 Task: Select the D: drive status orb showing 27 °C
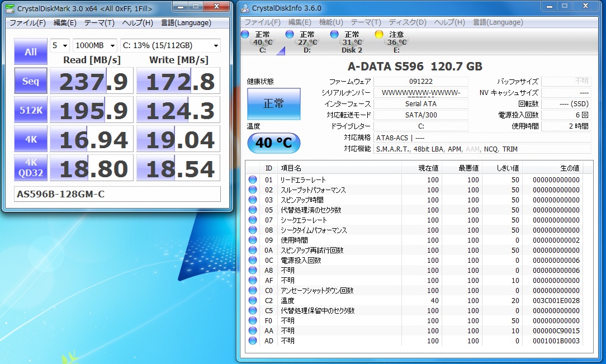click(290, 35)
